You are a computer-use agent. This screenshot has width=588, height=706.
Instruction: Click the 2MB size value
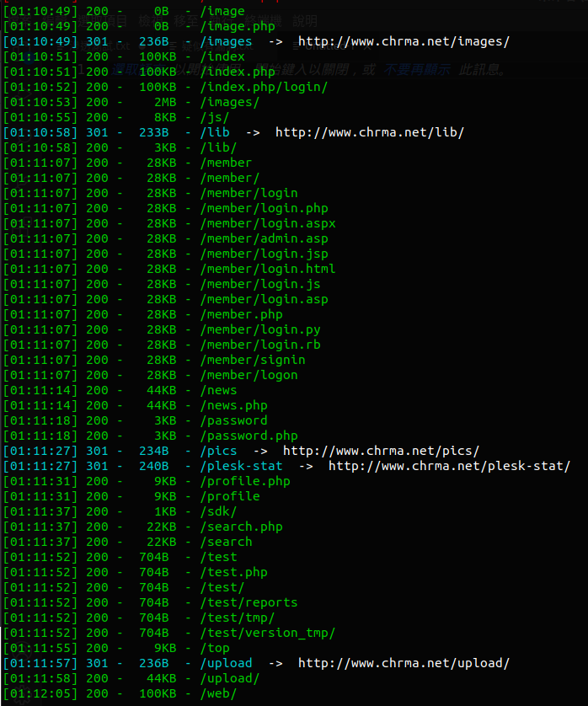[165, 102]
